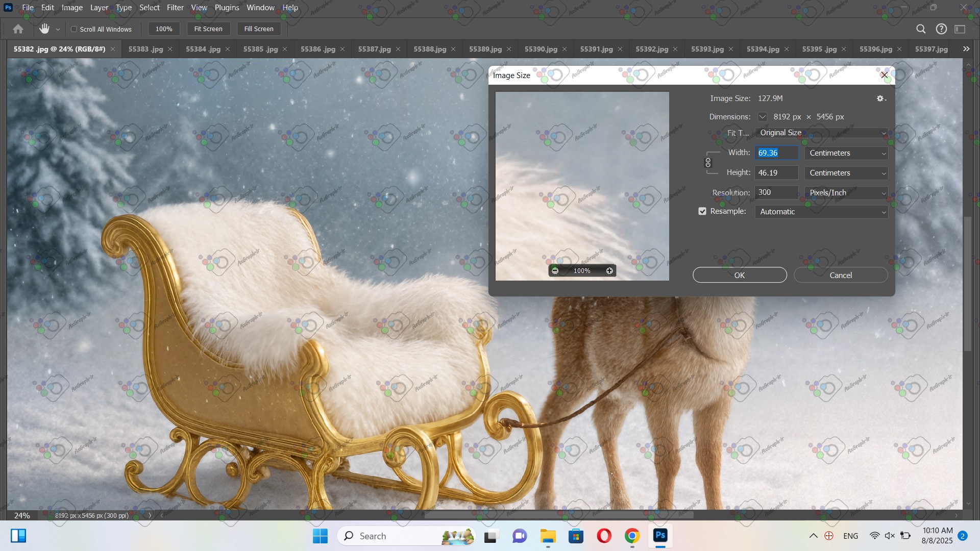Uncheck the Resample checkbox
Image resolution: width=980 pixels, height=551 pixels.
pyautogui.click(x=702, y=211)
